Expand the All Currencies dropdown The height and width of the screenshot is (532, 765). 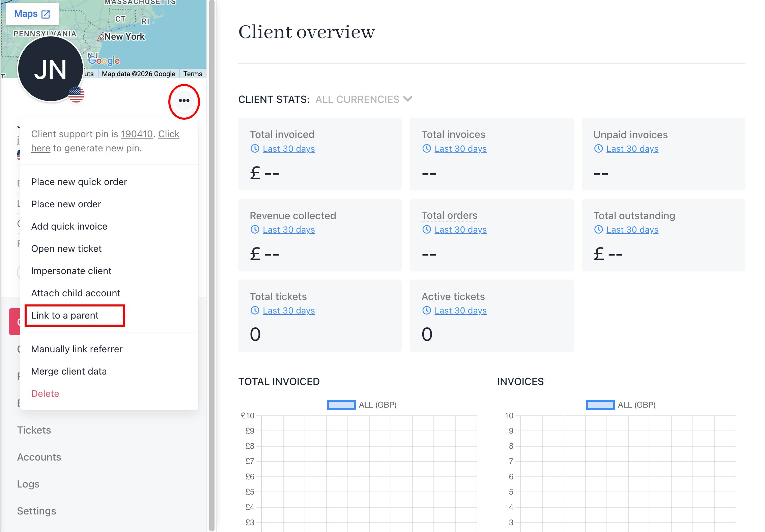(364, 99)
